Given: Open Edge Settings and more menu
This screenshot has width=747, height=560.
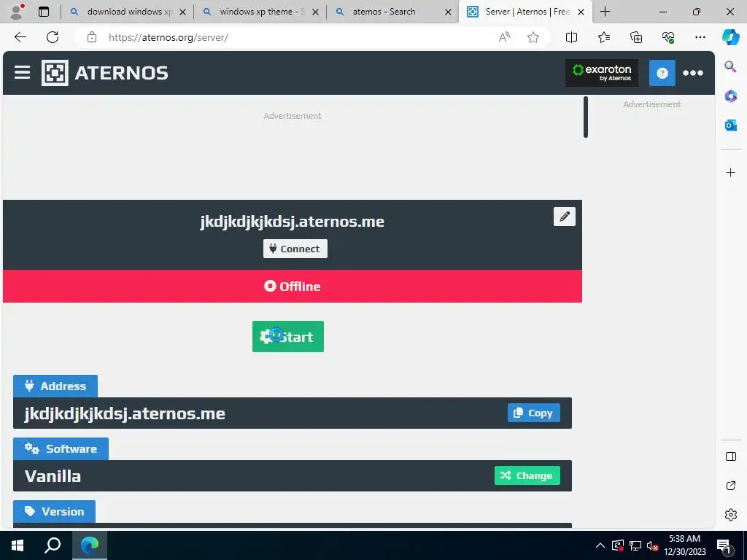Looking at the screenshot, I should pyautogui.click(x=700, y=37).
